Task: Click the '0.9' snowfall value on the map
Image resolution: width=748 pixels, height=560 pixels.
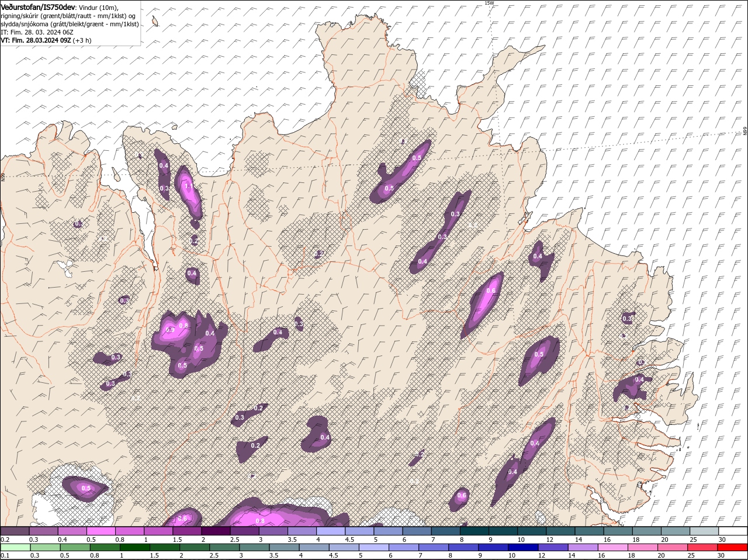Action: [x=171, y=330]
